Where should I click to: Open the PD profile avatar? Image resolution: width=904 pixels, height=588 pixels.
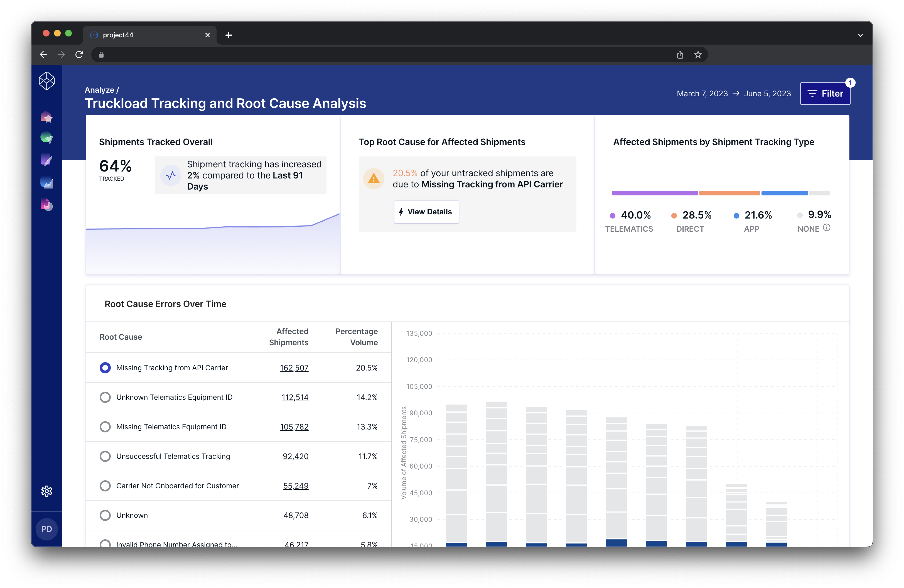click(x=47, y=528)
